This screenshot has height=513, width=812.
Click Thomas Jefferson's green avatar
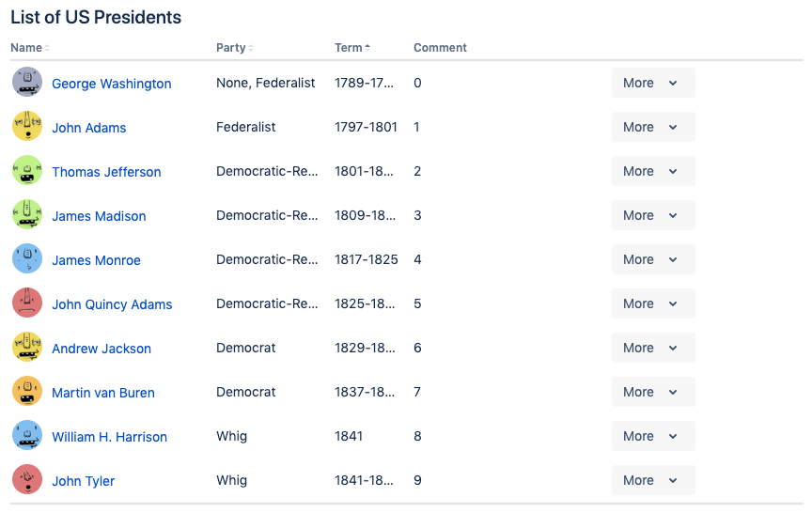(27, 171)
